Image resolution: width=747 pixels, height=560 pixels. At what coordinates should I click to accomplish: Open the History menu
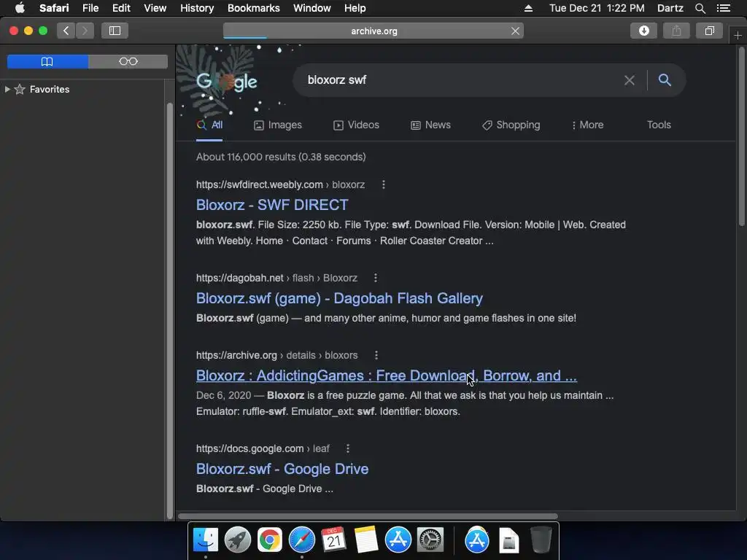197,8
